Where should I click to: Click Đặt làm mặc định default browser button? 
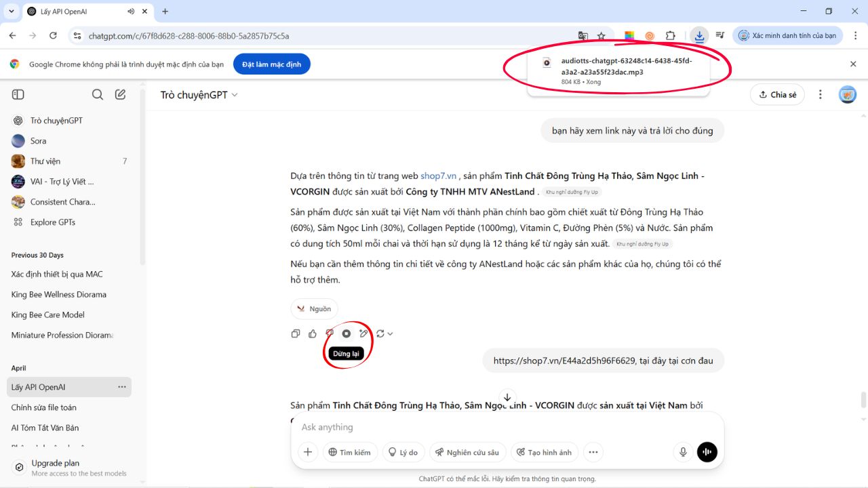tap(272, 64)
